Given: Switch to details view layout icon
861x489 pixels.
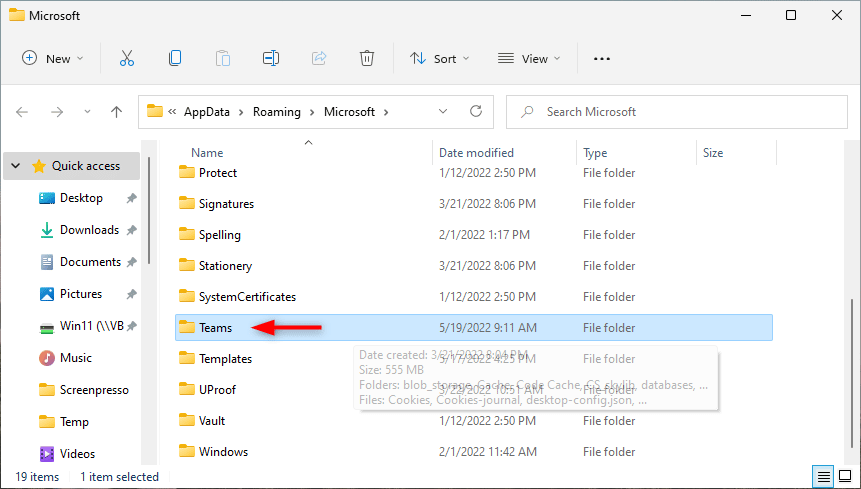Looking at the screenshot, I should pos(823,476).
